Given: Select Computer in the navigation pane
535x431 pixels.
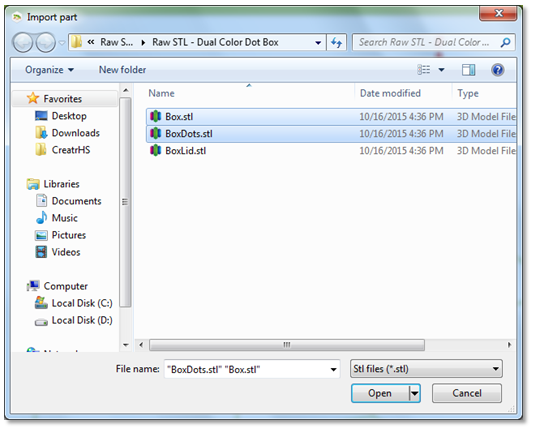Looking at the screenshot, I should pos(66,286).
